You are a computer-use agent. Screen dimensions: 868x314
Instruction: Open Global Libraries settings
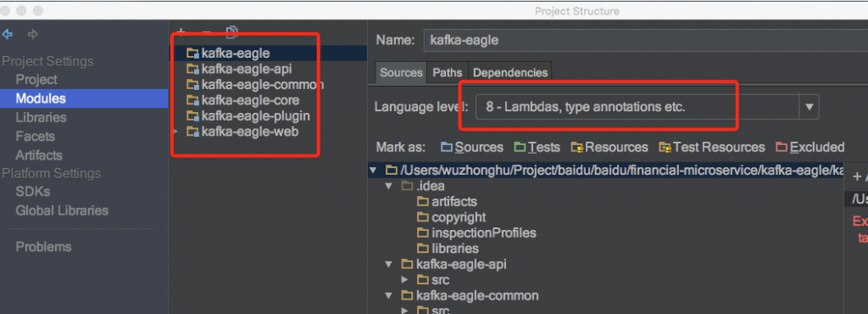coord(62,210)
